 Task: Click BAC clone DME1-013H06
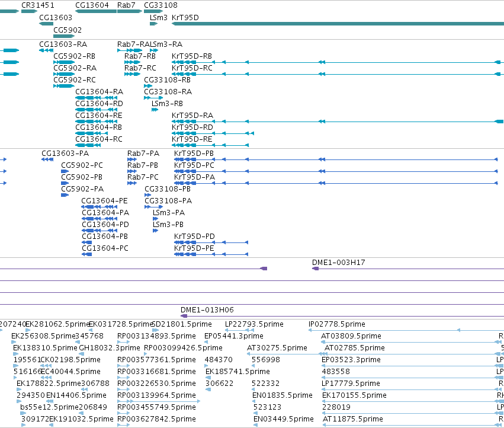click(207, 310)
